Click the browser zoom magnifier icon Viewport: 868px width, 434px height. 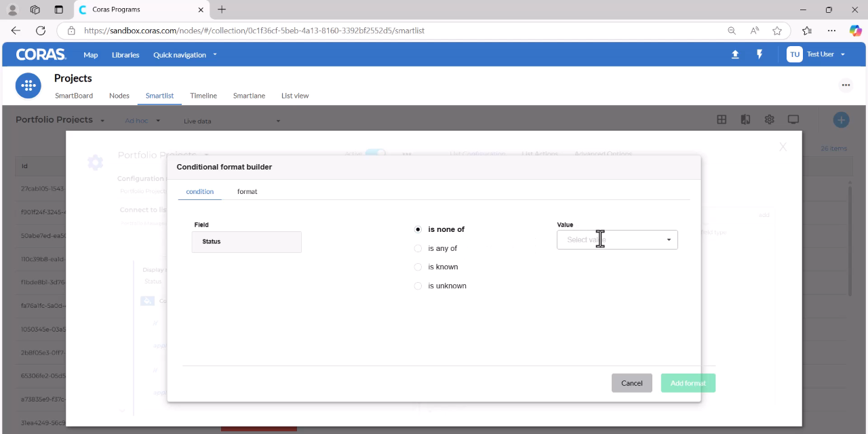732,31
